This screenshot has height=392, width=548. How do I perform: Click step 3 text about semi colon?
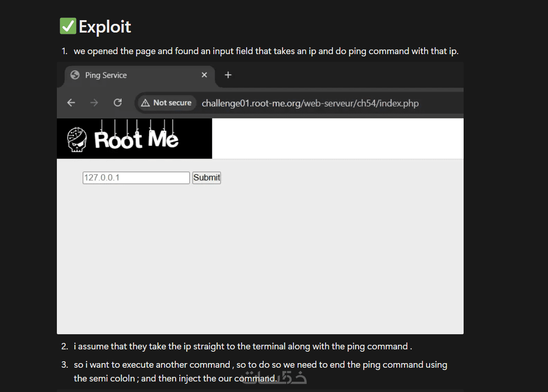(x=260, y=365)
